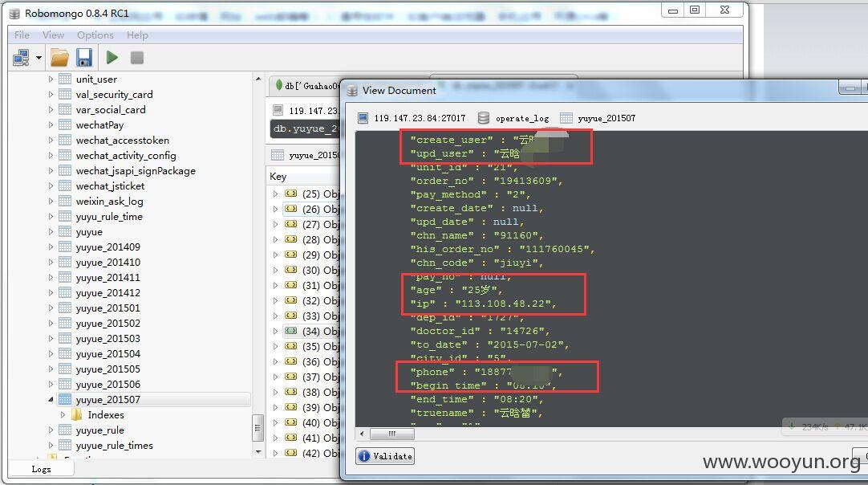This screenshot has width=868, height=485.
Task: Select document row (34)
Action: (x=311, y=331)
